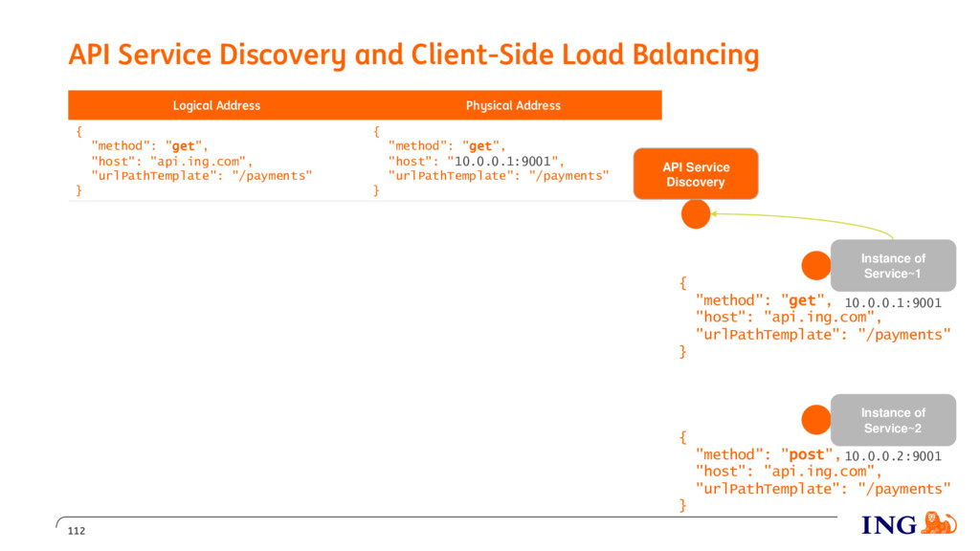
Task: Click the slide number 112
Action: click(x=77, y=531)
